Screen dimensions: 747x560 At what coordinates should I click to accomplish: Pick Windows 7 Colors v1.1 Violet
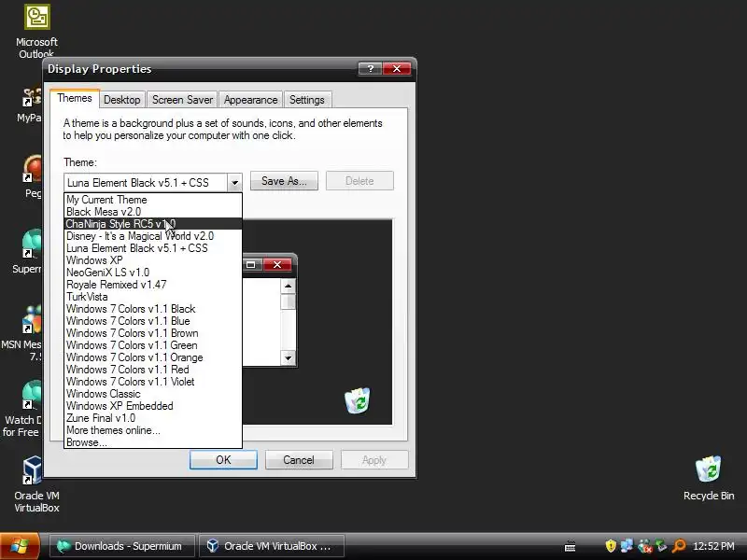coord(153,382)
